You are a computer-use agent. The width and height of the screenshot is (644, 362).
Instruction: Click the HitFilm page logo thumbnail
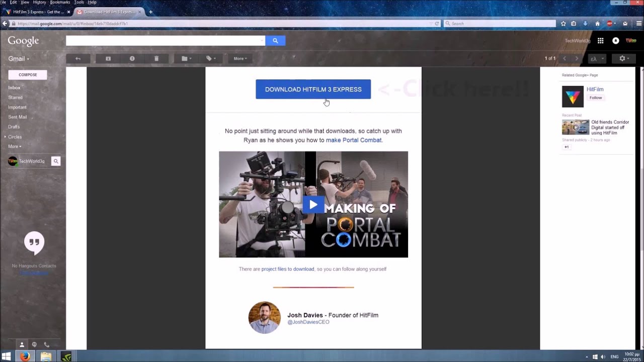click(573, 97)
